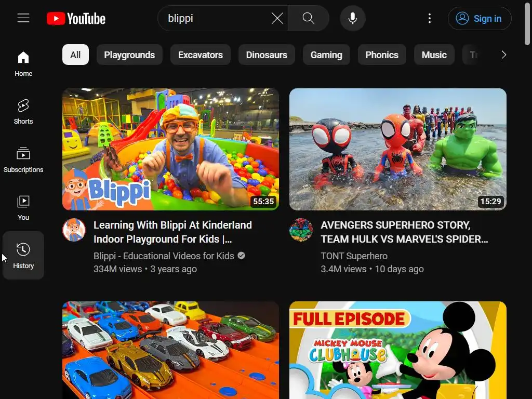Visit the TONT Superhero channel name

[354, 256]
